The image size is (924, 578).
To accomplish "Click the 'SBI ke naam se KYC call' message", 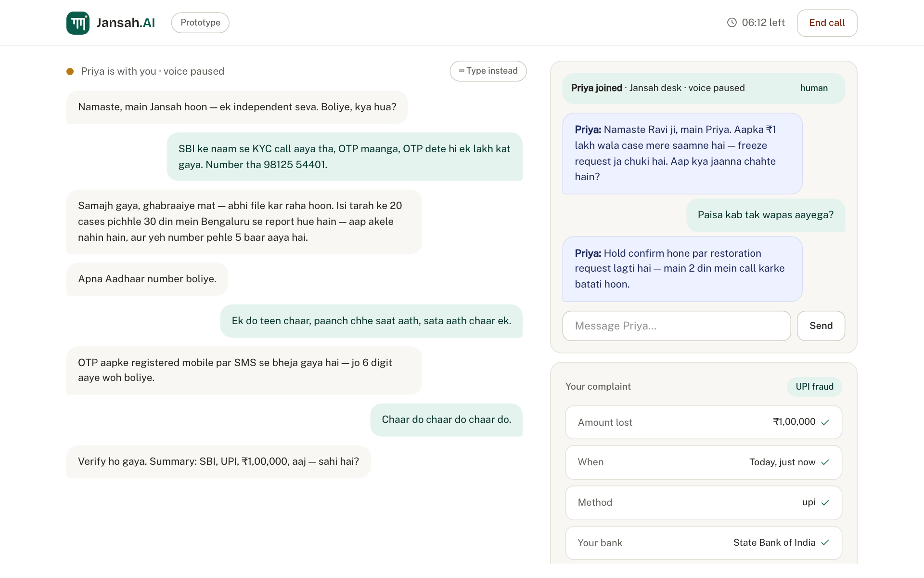I will pos(345,157).
